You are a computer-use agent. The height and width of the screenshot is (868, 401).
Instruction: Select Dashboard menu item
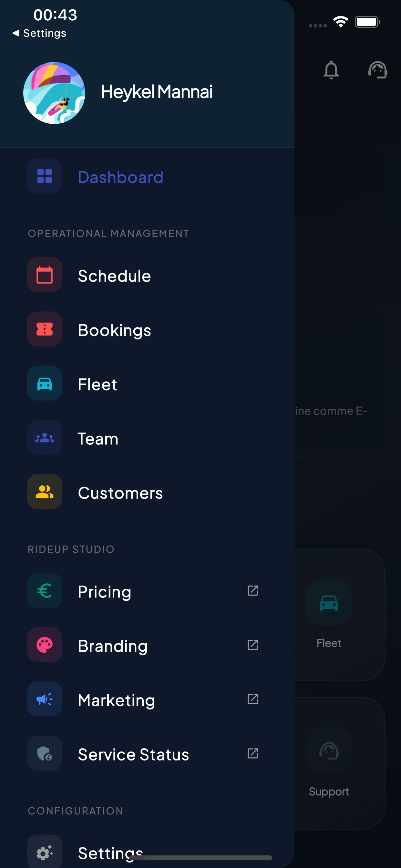[x=120, y=177]
